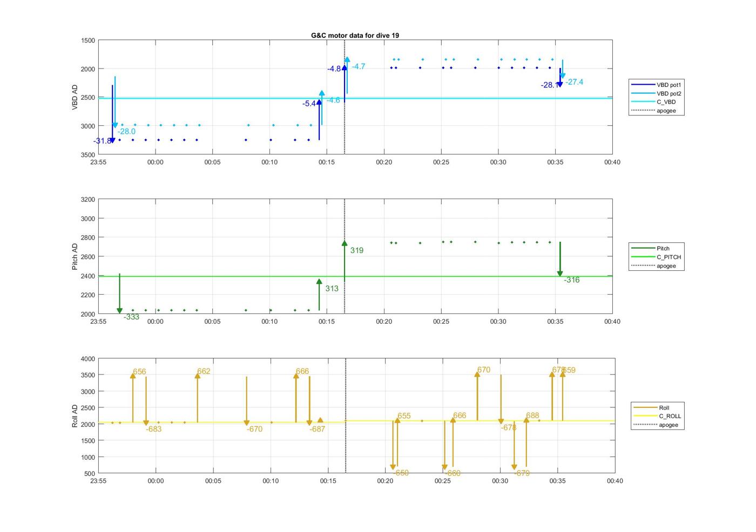This screenshot has height=532, width=756.
Task: Click the 2800 tick on the Pitch axis
Action: 88,237
